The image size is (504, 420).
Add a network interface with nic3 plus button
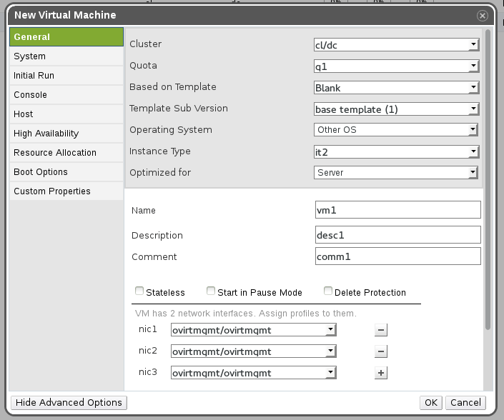click(x=381, y=373)
